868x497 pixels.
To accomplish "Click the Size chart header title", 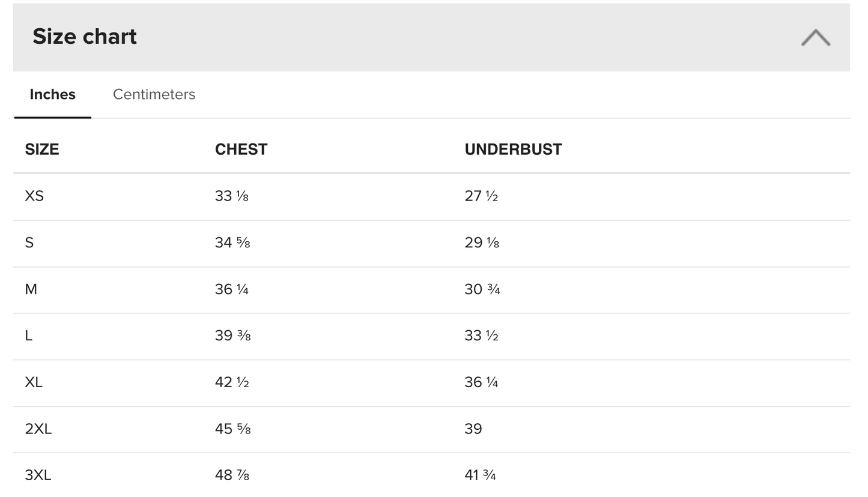I will [x=84, y=37].
